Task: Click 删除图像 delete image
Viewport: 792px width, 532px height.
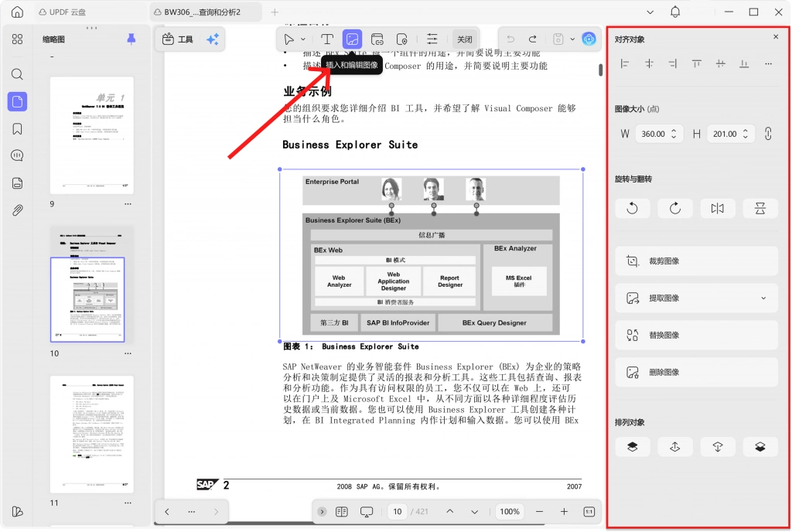Action: (696, 372)
